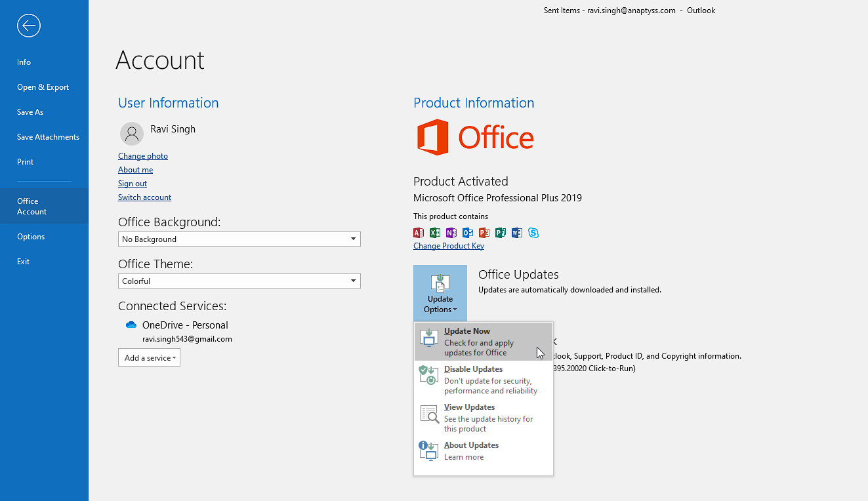
Task: Choose Update Now from the menu
Action: (x=484, y=341)
